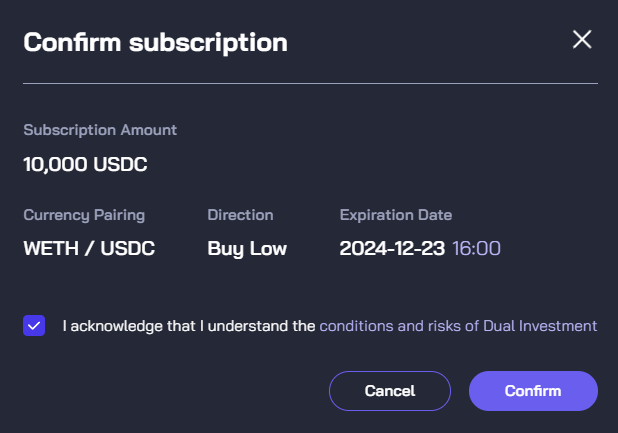Click the "I acknowledge that I understand" text
The image size is (618, 433).
coord(189,325)
